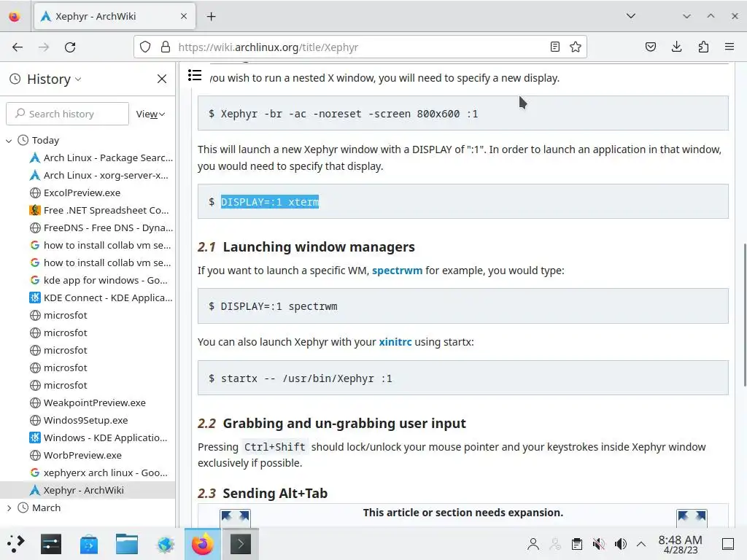Image resolution: width=747 pixels, height=560 pixels.
Task: Open the List all tabs dropdown
Action: coord(631,16)
